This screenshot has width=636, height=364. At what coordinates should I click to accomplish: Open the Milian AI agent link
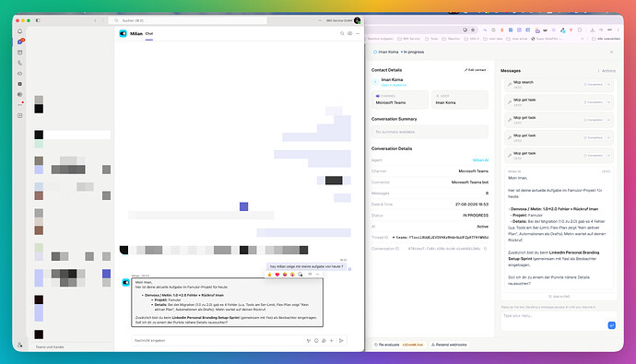480,160
